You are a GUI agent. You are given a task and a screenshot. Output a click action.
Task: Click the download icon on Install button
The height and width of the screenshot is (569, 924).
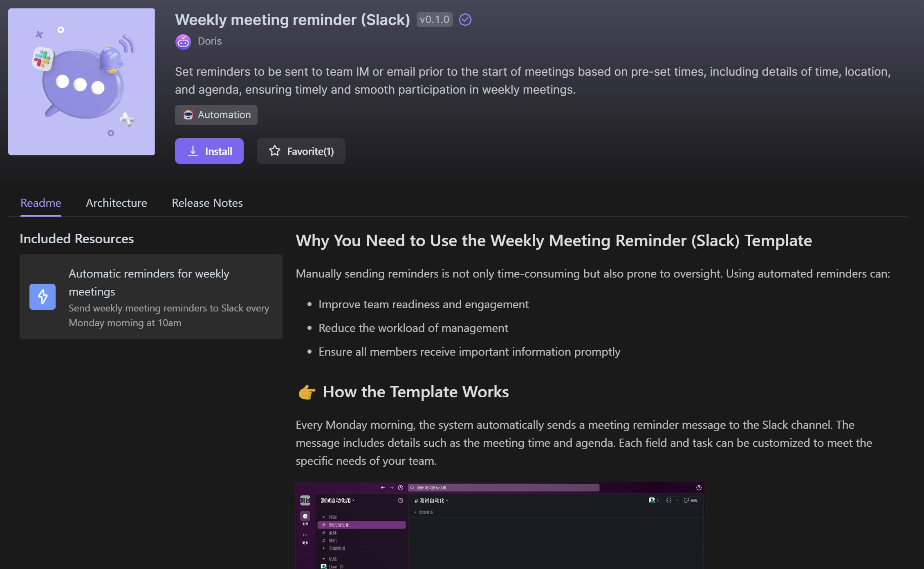(192, 150)
